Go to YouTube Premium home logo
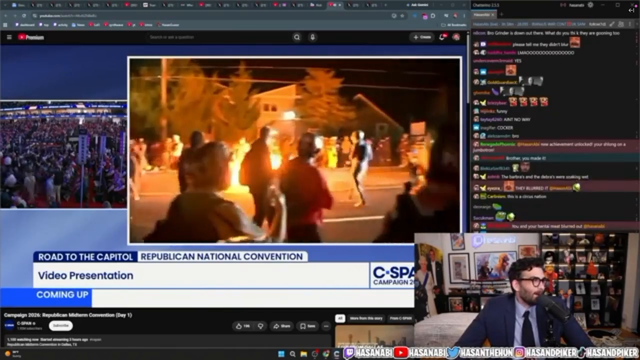This screenshot has height=360, width=640. 31,37
